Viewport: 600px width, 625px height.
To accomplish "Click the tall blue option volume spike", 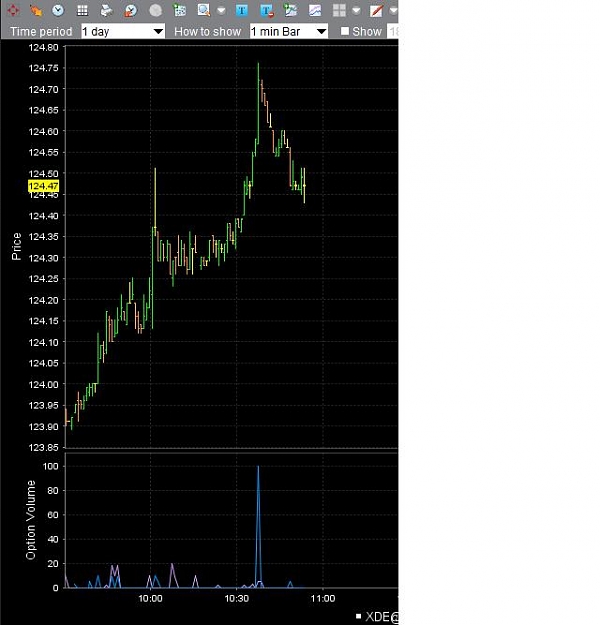I will coord(258,526).
